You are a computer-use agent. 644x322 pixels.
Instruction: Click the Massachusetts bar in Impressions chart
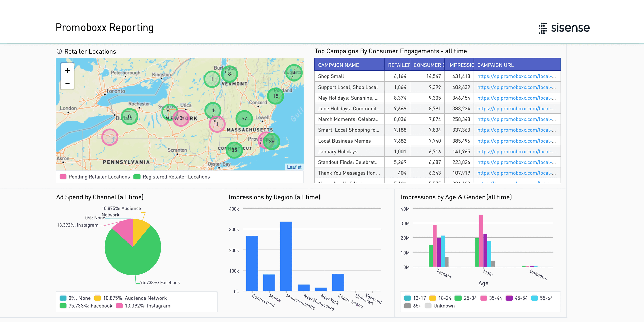pyautogui.click(x=286, y=257)
